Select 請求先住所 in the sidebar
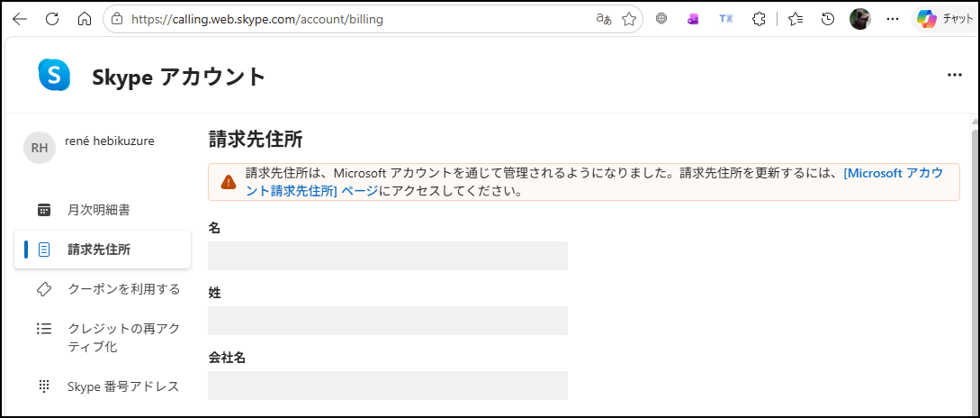980x418 pixels. tap(103, 250)
